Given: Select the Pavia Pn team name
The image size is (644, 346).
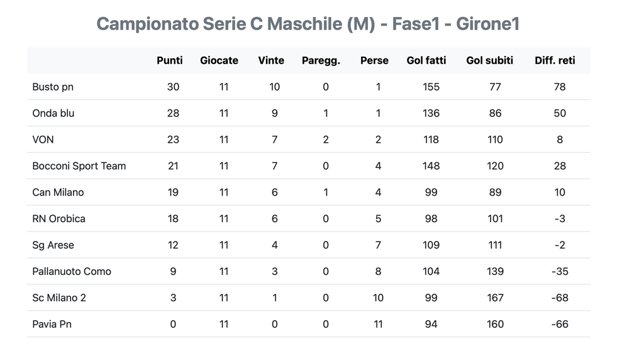Looking at the screenshot, I should click(x=52, y=325).
